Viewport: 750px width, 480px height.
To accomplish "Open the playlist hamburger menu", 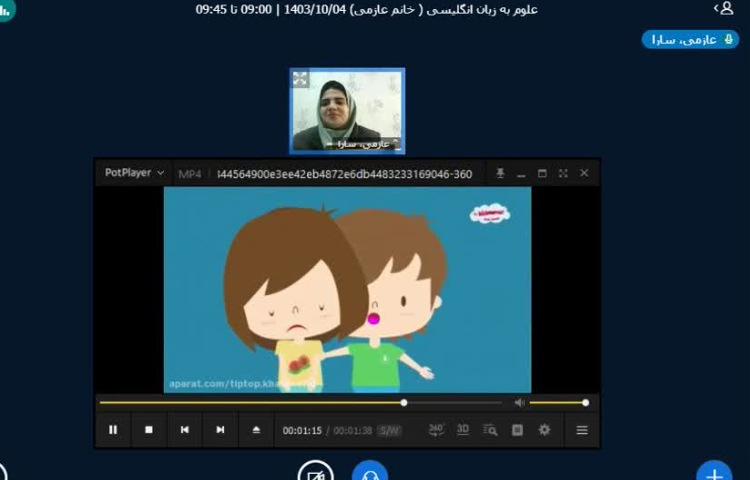I will tap(582, 430).
